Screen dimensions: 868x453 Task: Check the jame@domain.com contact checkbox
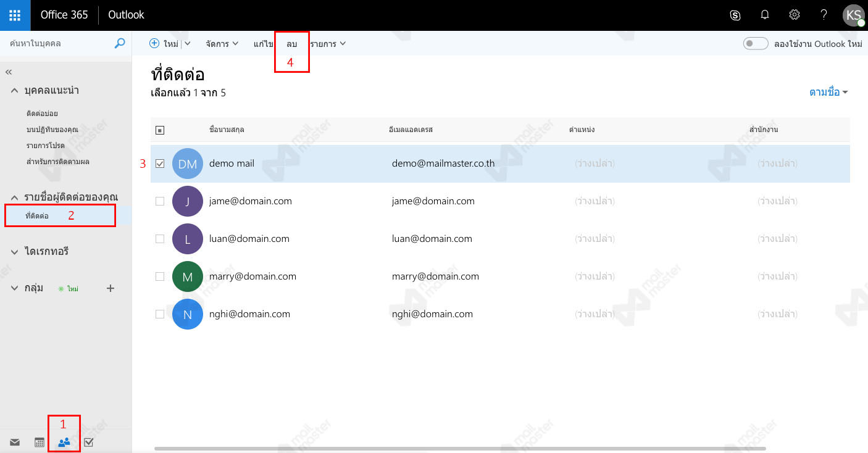pos(160,201)
